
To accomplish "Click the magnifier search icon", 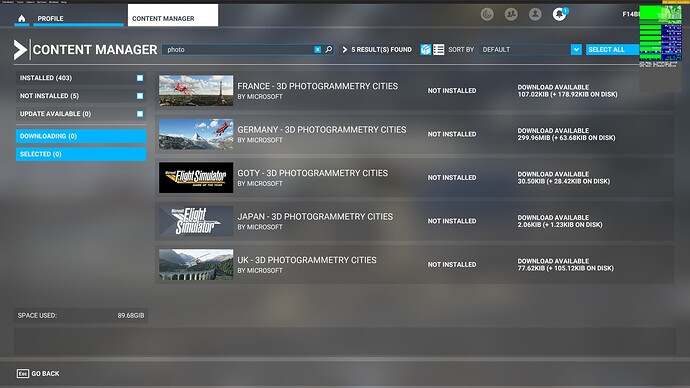I will [x=329, y=50].
